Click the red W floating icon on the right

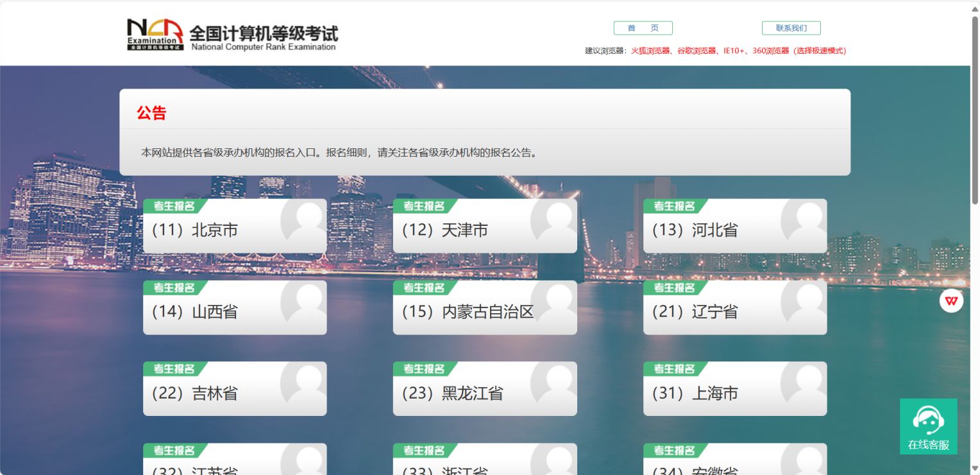950,300
